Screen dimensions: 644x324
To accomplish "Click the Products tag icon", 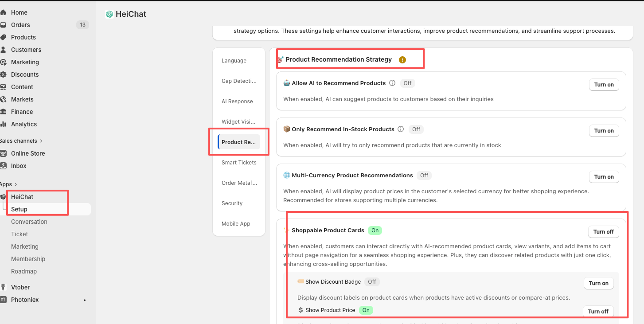I will pyautogui.click(x=3, y=37).
